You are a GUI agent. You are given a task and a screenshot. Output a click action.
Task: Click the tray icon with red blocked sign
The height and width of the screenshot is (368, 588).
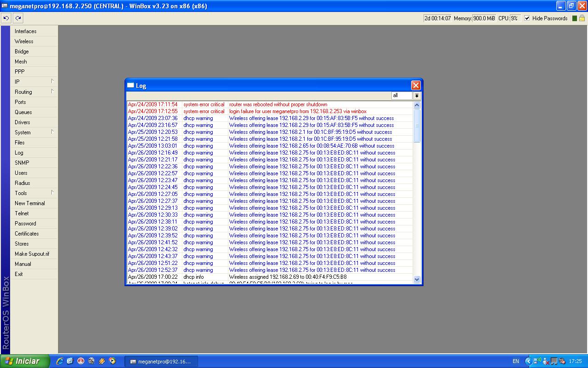(561, 362)
